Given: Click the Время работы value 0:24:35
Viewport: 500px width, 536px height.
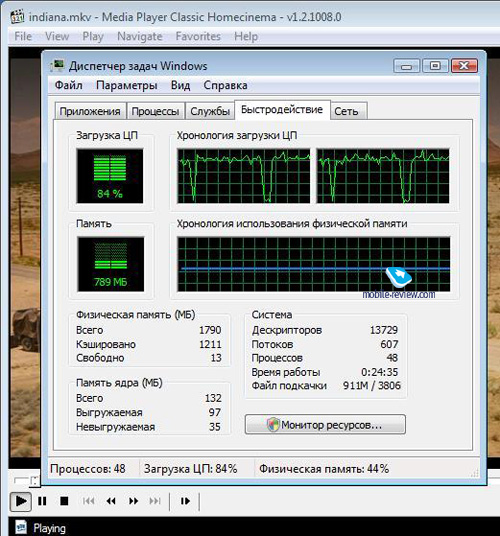Looking at the screenshot, I should coord(379,372).
